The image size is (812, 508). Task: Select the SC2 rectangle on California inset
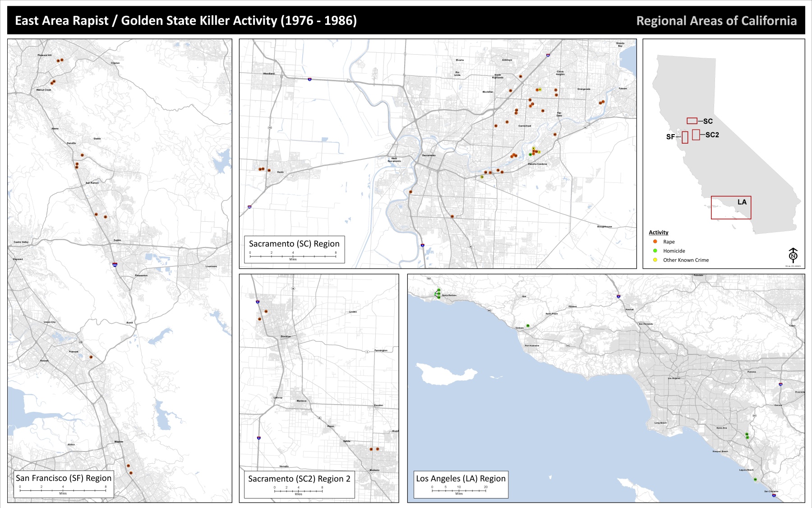coord(696,135)
